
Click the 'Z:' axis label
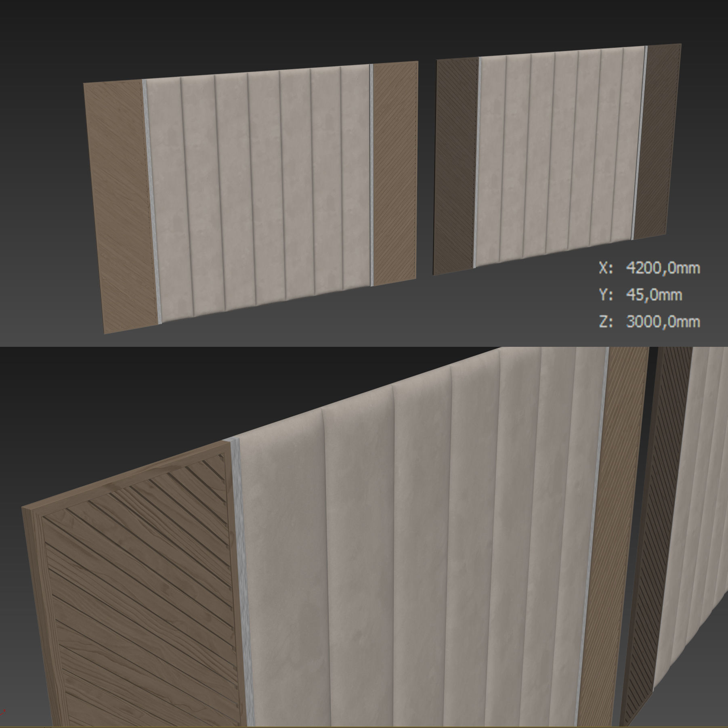606,322
